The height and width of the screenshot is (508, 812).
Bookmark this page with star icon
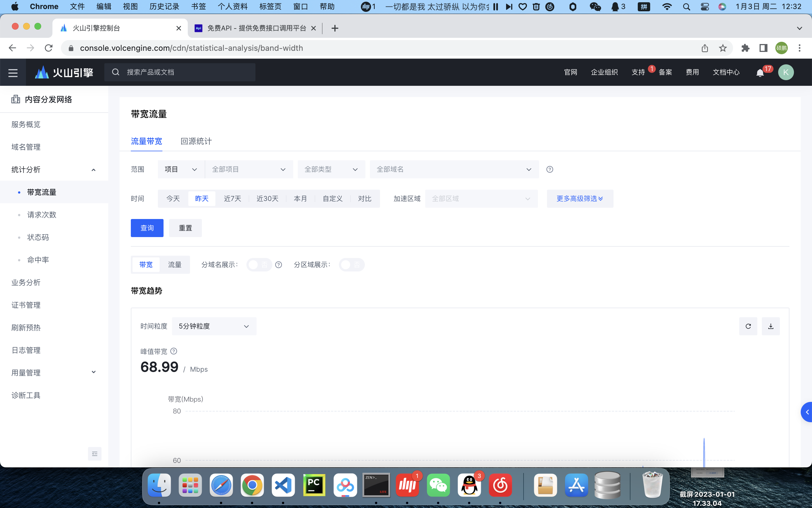[723, 48]
